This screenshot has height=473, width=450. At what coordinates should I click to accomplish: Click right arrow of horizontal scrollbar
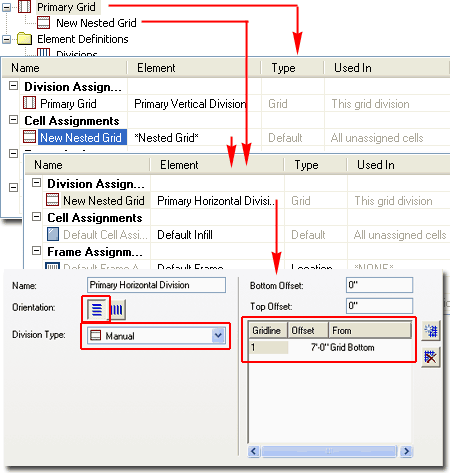coord(406,451)
